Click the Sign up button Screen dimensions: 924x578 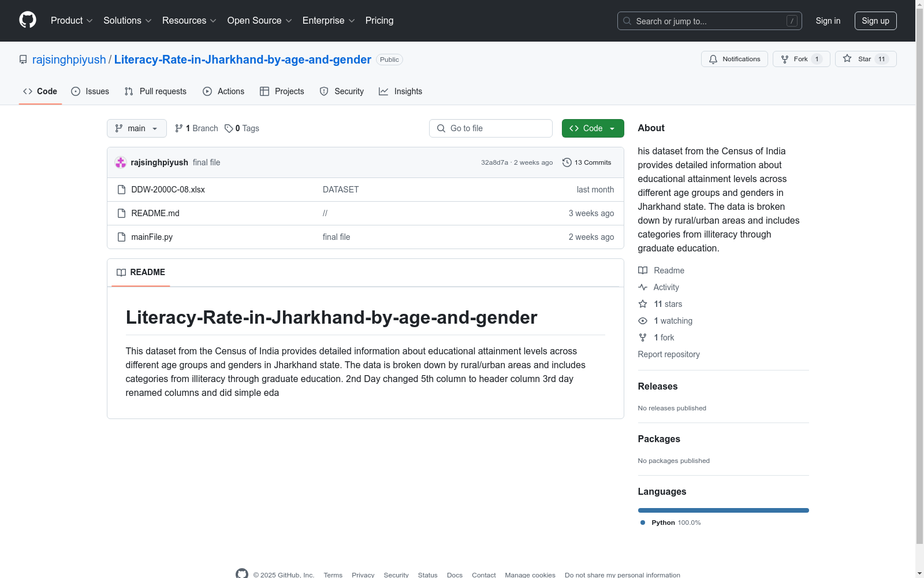pos(875,21)
